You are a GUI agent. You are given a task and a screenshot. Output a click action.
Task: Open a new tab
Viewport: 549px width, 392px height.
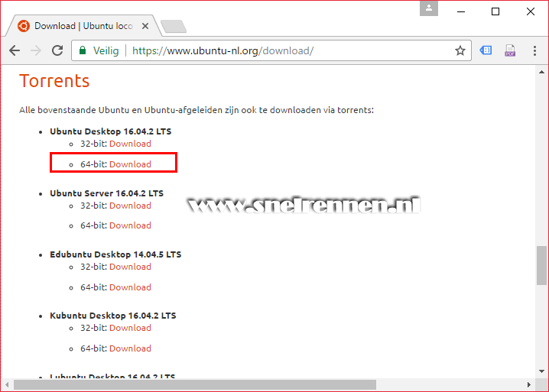pos(174,27)
